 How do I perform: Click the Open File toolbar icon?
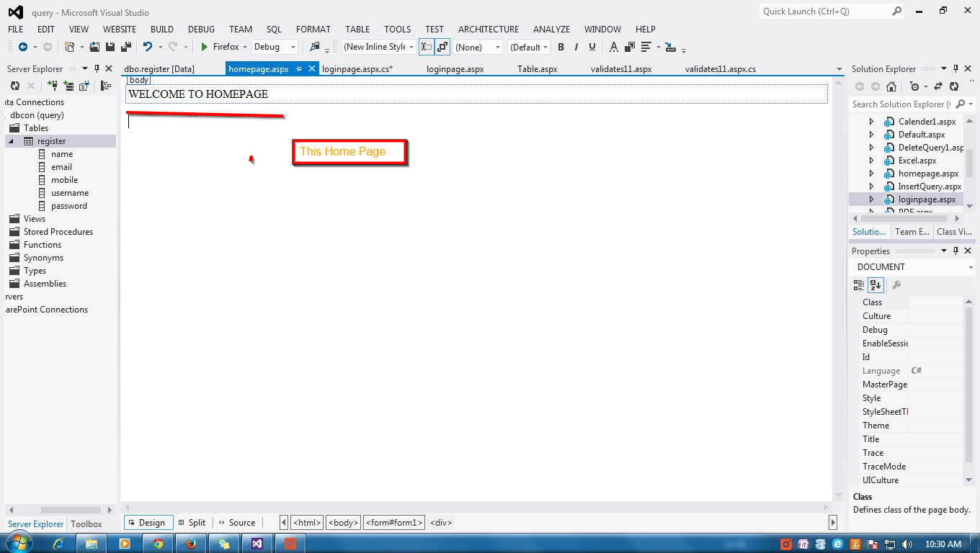pos(94,47)
